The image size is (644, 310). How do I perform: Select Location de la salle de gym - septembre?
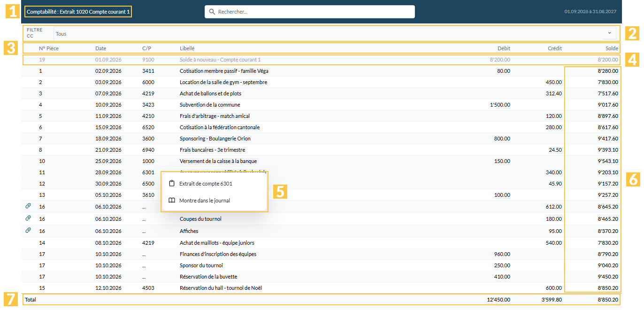(223, 82)
